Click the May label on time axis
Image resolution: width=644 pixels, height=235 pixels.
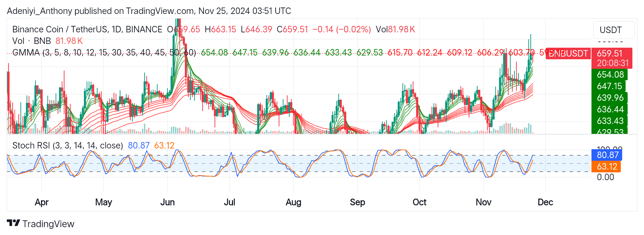click(104, 202)
